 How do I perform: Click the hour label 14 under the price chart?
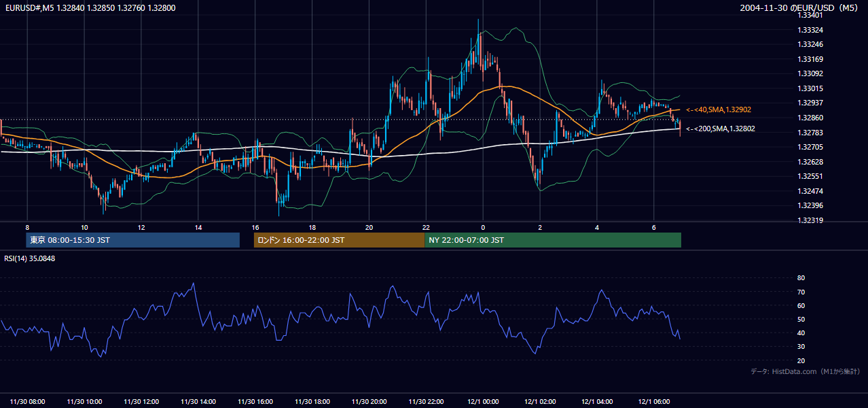(198, 227)
